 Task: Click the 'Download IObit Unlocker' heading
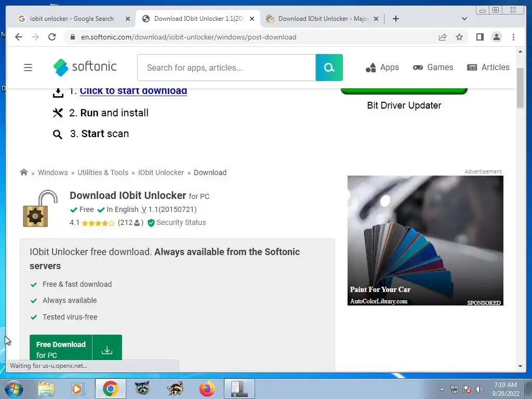(x=128, y=195)
